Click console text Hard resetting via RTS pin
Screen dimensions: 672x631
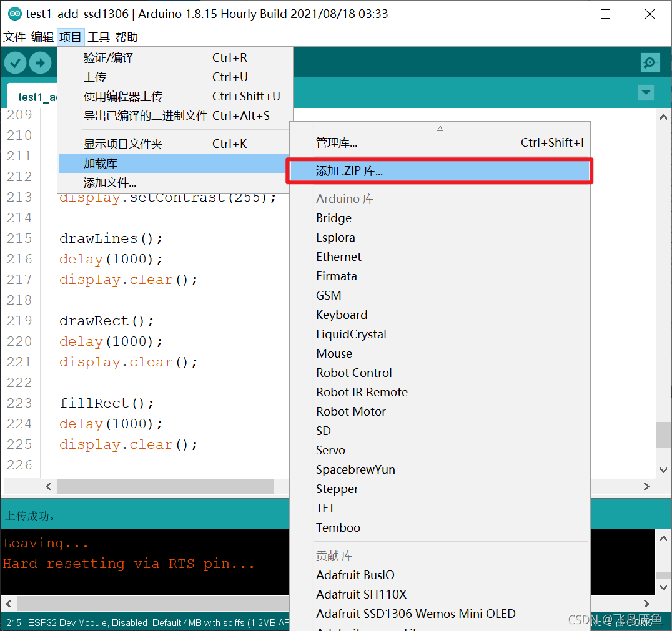pos(129,564)
